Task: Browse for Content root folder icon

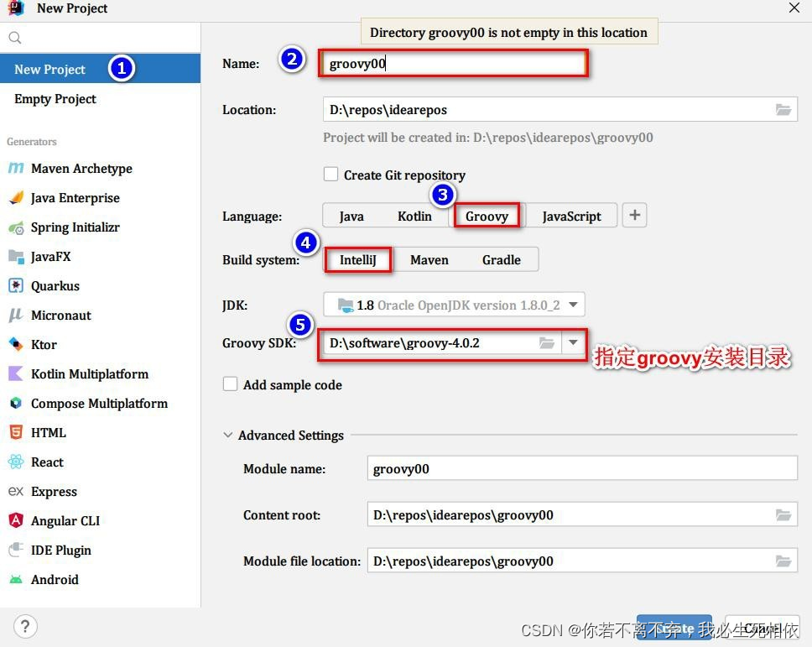Action: (783, 515)
